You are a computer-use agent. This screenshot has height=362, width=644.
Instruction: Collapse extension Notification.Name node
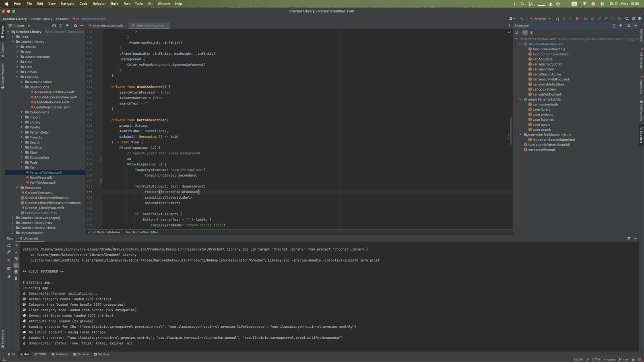[520, 135]
